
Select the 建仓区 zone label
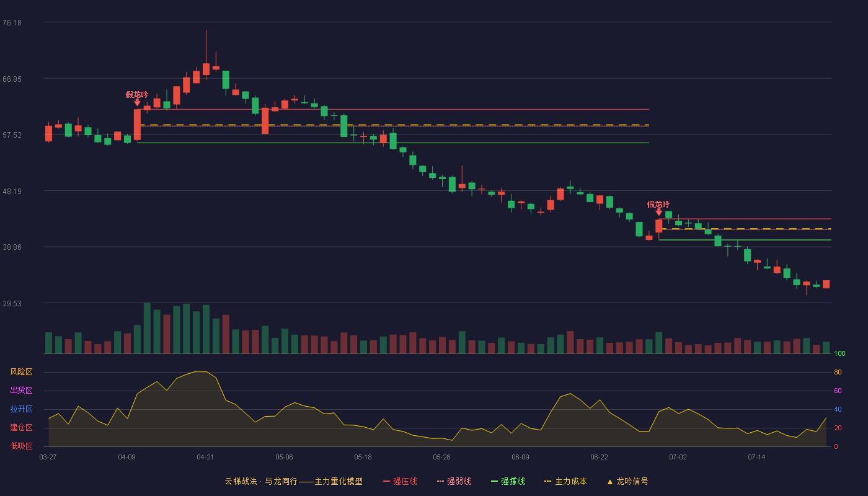(x=21, y=428)
